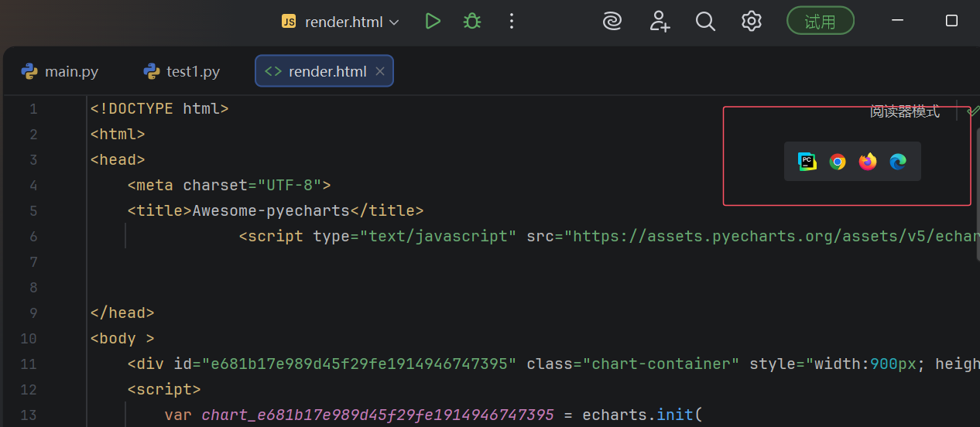
Task: Open the more actions vertical dots menu
Action: click(511, 21)
